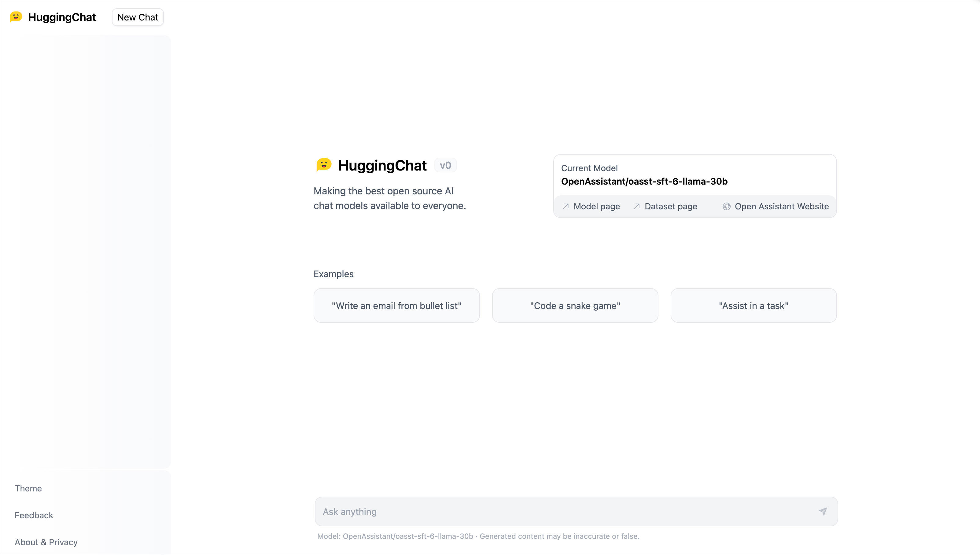Toggle Theme in the sidebar

(x=28, y=488)
